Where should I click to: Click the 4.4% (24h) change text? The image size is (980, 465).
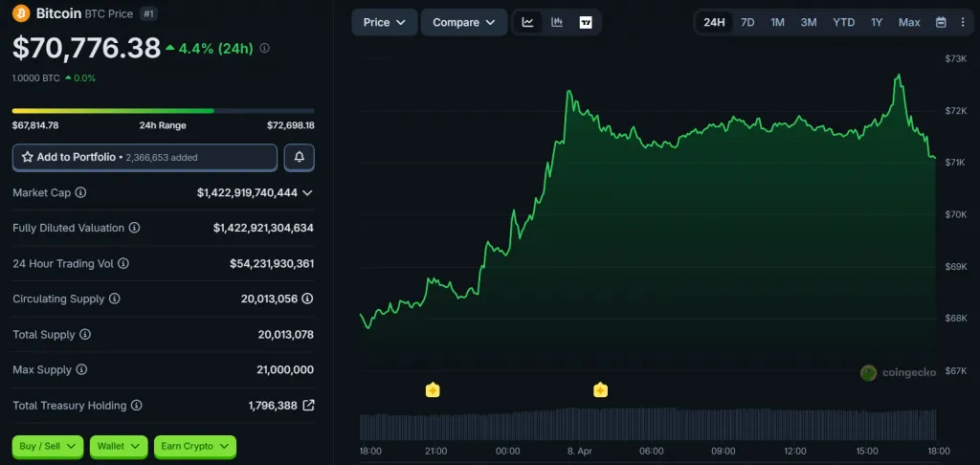(x=215, y=49)
